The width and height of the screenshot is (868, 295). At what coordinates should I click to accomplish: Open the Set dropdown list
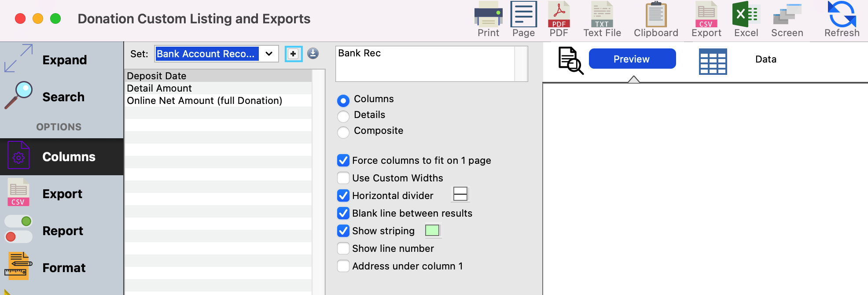269,54
